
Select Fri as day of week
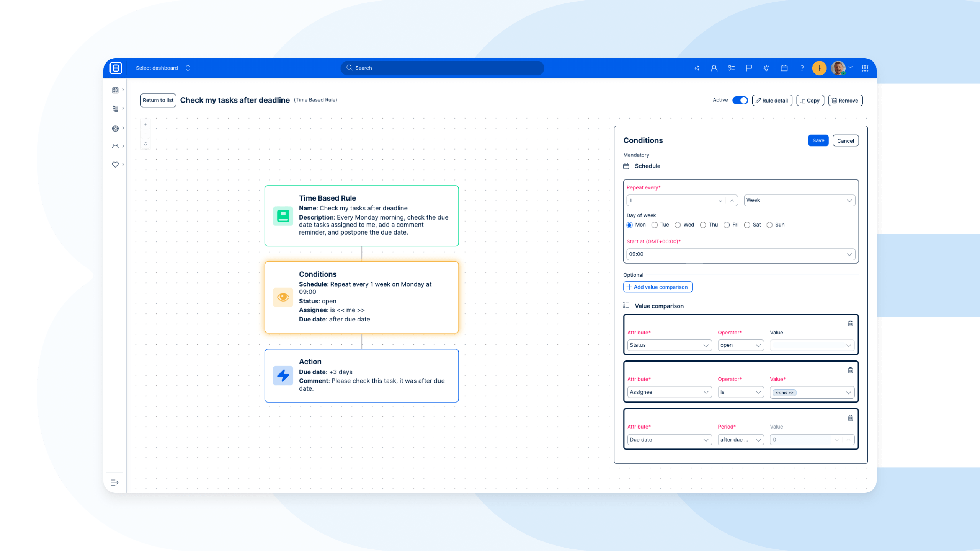[727, 225]
